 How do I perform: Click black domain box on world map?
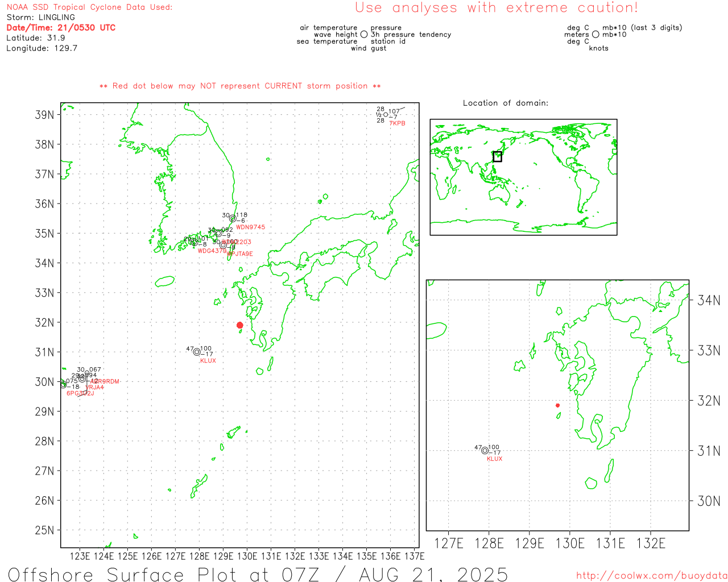(497, 156)
